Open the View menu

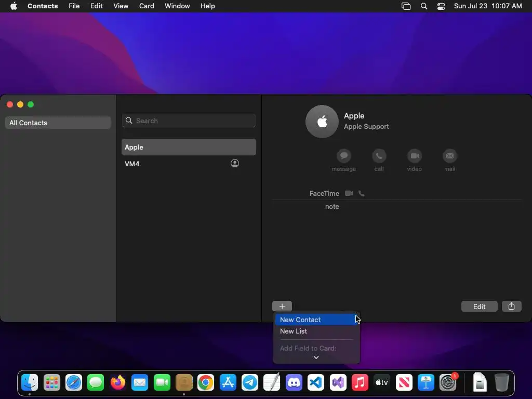point(121,6)
